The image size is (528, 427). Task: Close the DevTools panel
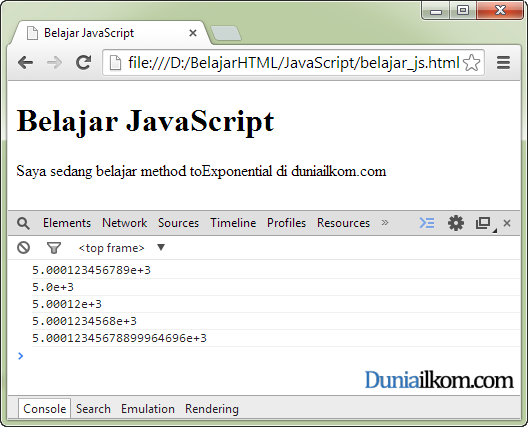(507, 223)
